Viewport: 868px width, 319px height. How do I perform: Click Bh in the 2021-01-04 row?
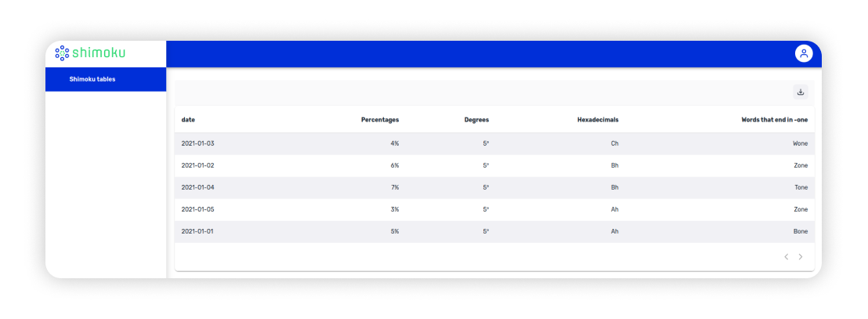[x=614, y=187]
